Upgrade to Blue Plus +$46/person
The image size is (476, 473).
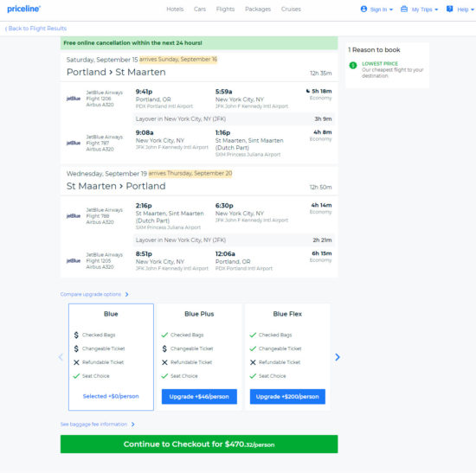[199, 397]
